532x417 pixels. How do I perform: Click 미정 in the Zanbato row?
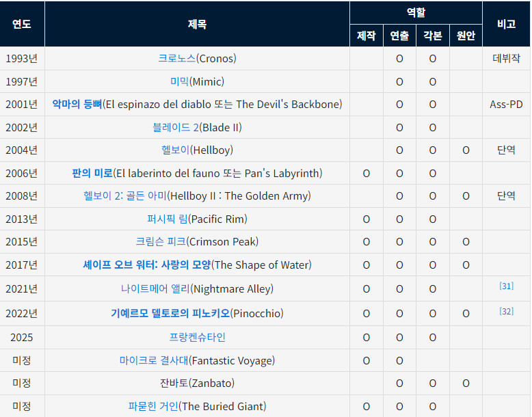click(22, 383)
